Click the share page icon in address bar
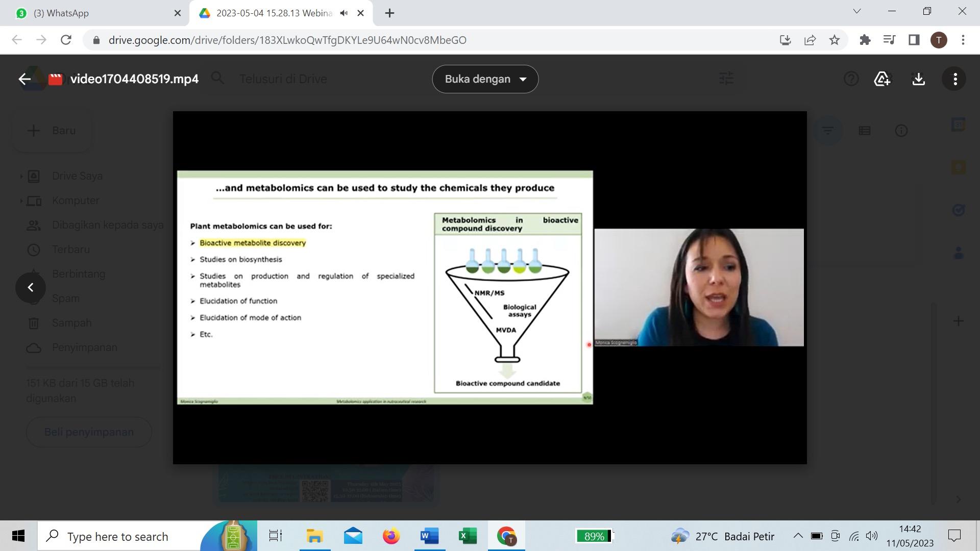980x551 pixels. (810, 40)
